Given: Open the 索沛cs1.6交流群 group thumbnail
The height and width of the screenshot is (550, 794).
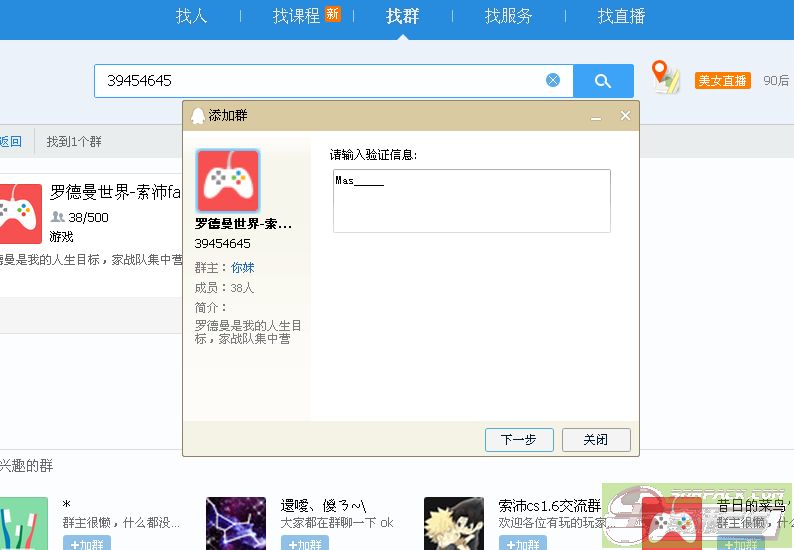Looking at the screenshot, I should click(x=454, y=523).
